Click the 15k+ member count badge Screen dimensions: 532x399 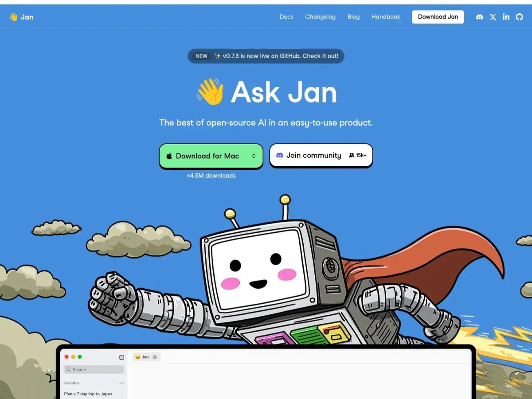358,155
